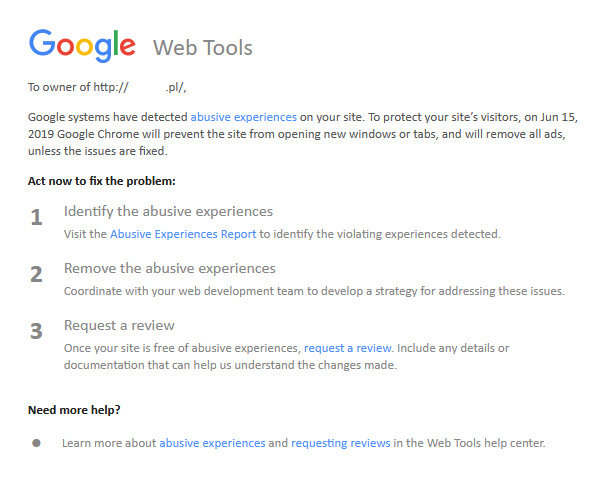The height and width of the screenshot is (483, 602).
Task: Click the Google logo
Action: point(82,45)
